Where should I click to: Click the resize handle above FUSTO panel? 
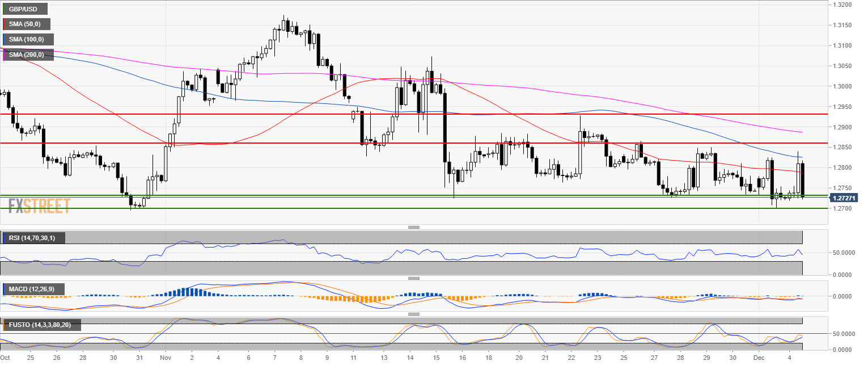(x=414, y=313)
